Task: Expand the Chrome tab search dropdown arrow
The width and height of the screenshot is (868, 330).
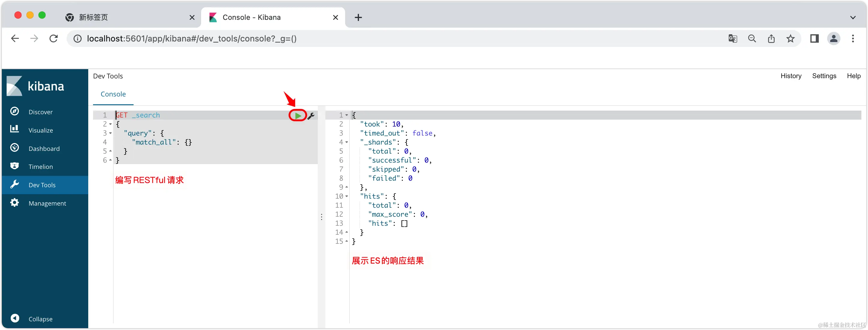Action: [x=852, y=17]
